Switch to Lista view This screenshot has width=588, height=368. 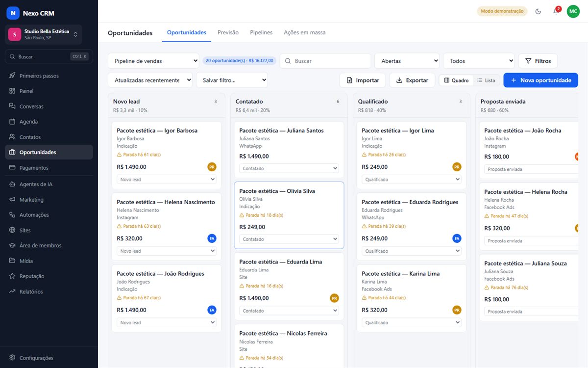pos(486,80)
